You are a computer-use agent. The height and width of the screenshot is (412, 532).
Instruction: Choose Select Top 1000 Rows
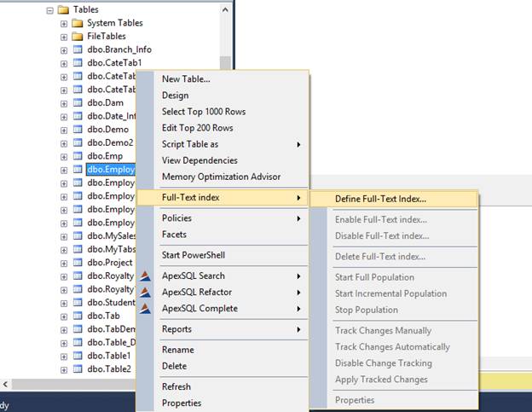[x=223, y=112]
